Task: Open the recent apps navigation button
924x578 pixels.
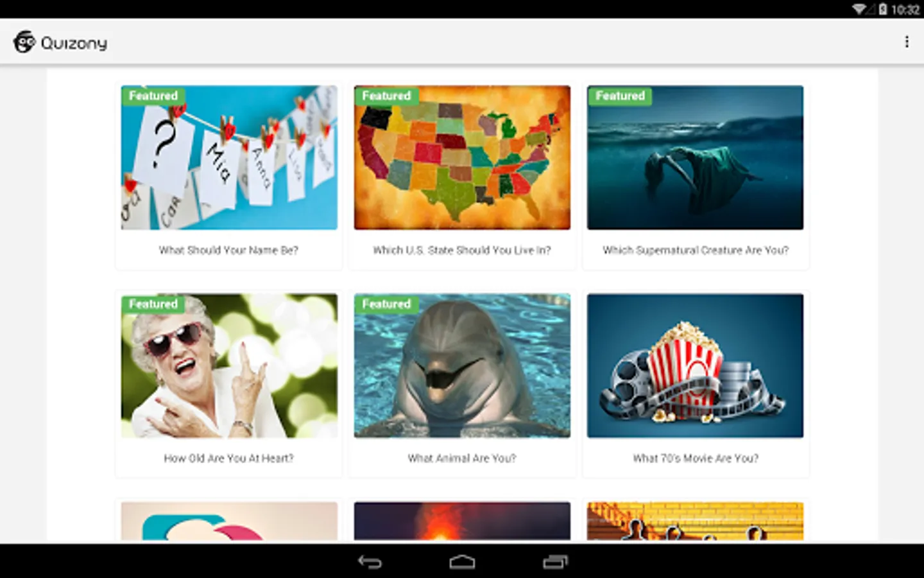Action: point(555,562)
